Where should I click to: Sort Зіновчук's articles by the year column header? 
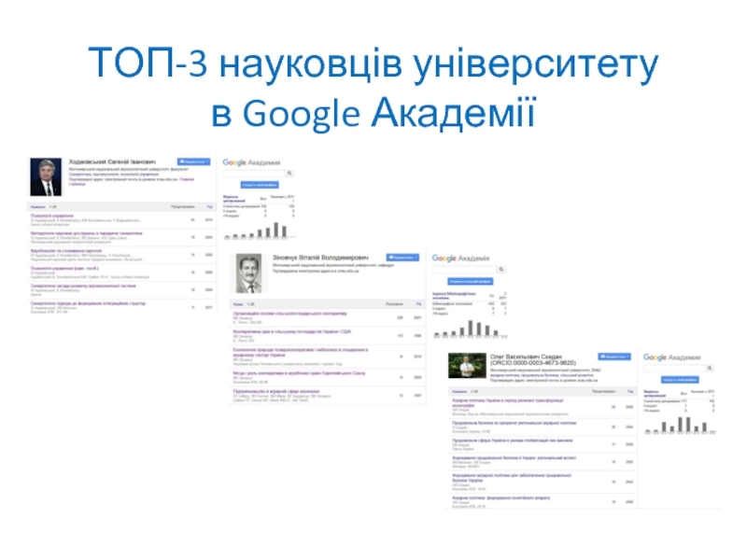[x=418, y=304]
